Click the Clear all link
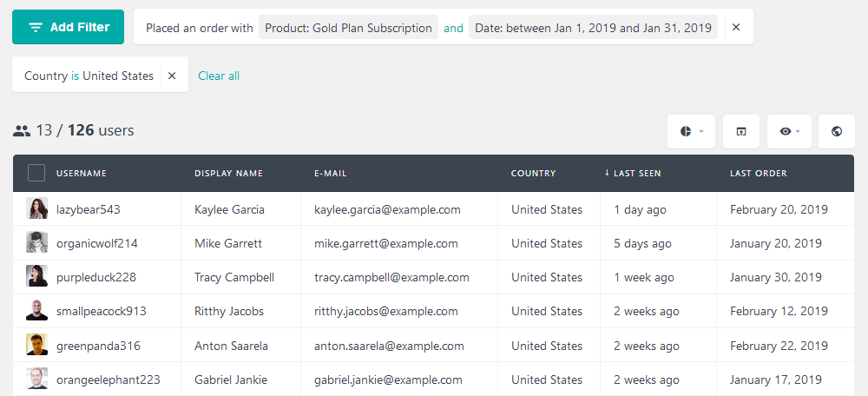The width and height of the screenshot is (868, 396). [x=219, y=76]
